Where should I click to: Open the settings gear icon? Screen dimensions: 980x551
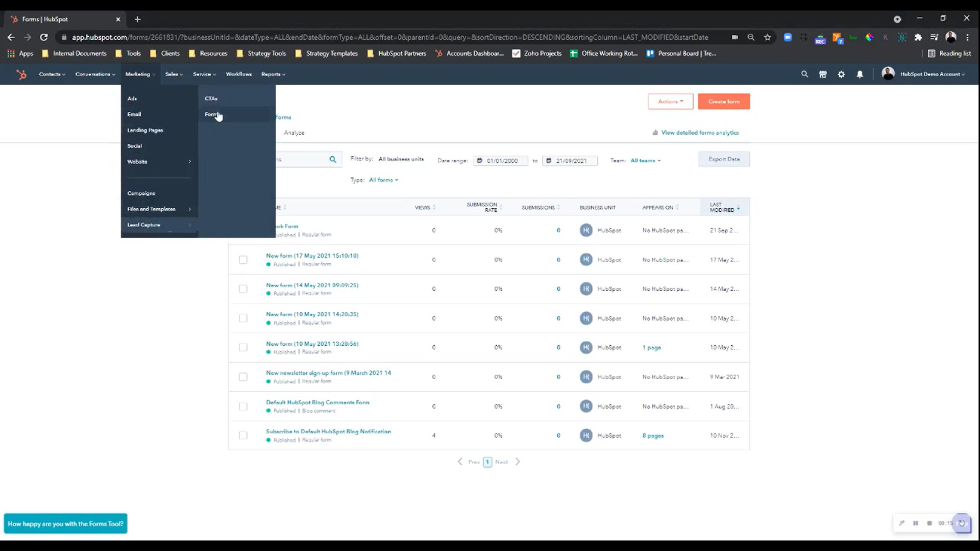click(x=841, y=74)
